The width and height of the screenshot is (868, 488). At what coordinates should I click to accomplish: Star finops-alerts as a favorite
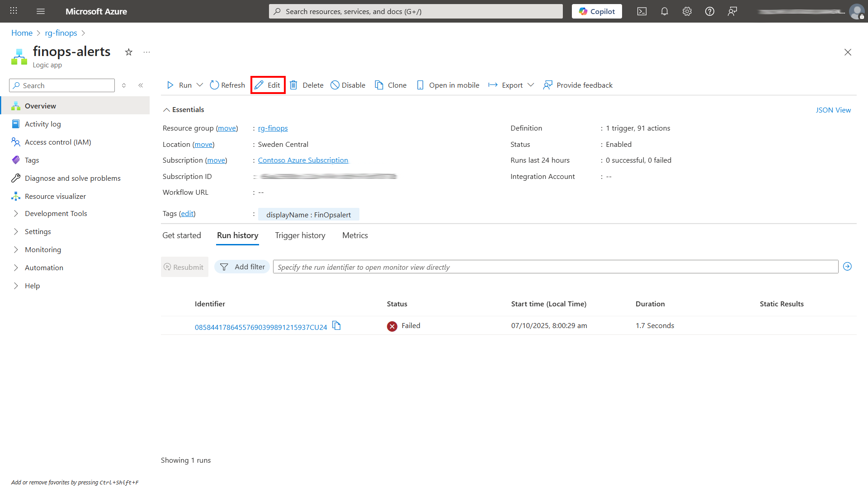[128, 52]
